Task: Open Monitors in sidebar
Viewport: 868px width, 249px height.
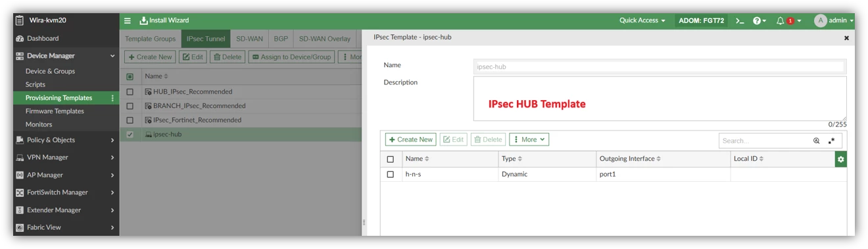Action: pos(39,124)
